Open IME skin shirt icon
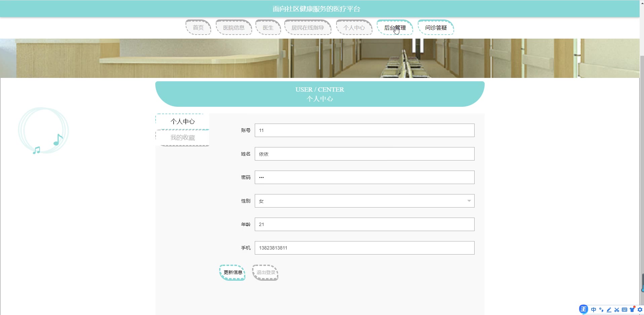Image resolution: width=644 pixels, height=315 pixels. [632, 309]
